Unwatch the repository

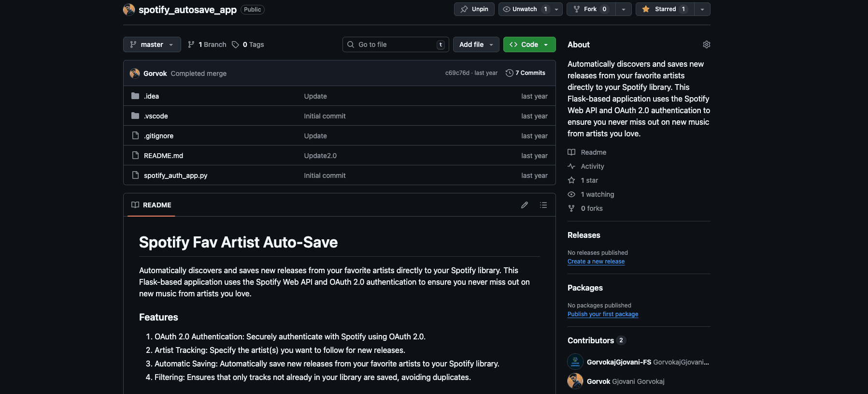[525, 9]
